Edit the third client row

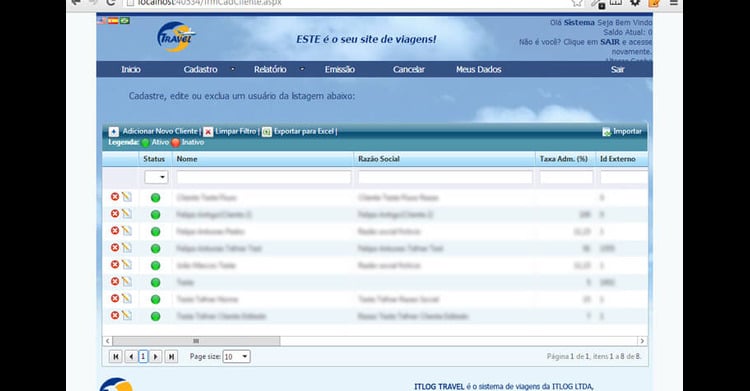[x=126, y=231]
